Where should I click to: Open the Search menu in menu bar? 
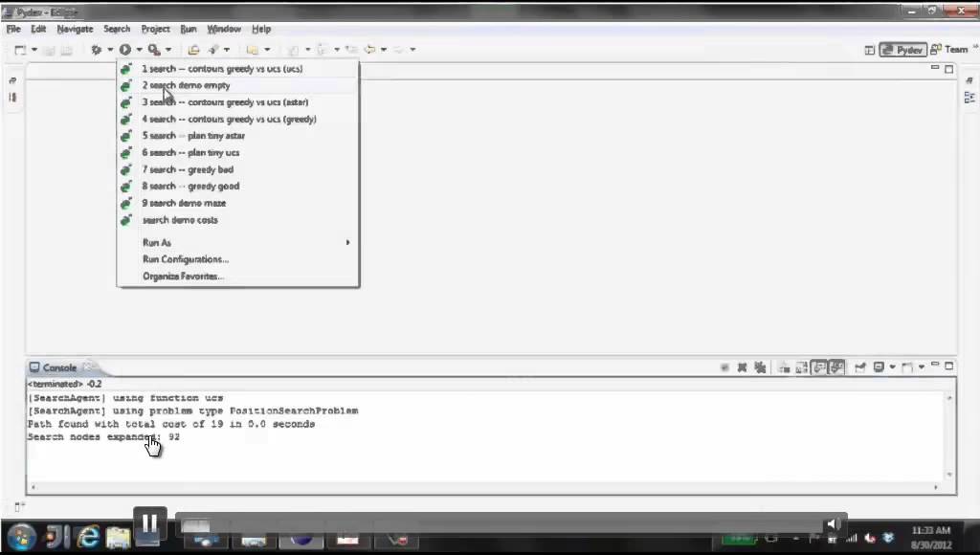tap(117, 29)
